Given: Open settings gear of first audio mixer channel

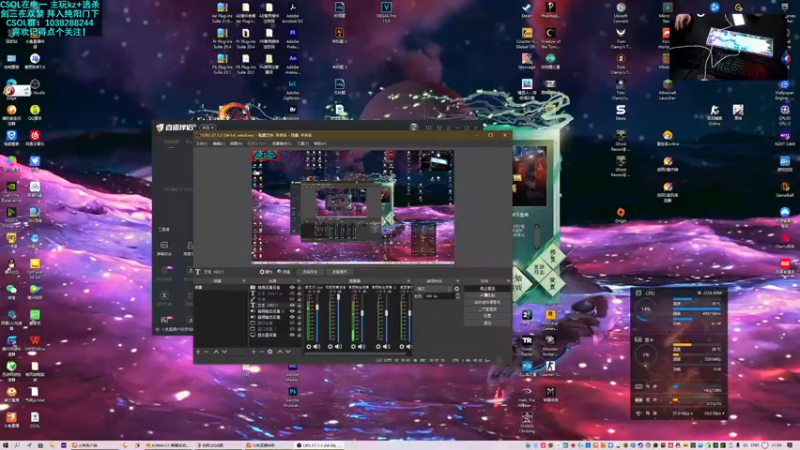Looking at the screenshot, I should coord(309,346).
